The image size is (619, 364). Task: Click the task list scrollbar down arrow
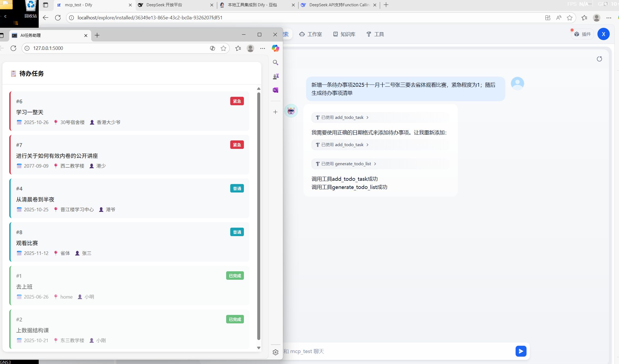click(259, 348)
